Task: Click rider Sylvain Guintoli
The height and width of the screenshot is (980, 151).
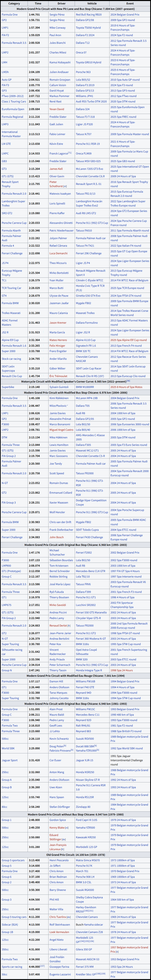Action: pos(59,387)
